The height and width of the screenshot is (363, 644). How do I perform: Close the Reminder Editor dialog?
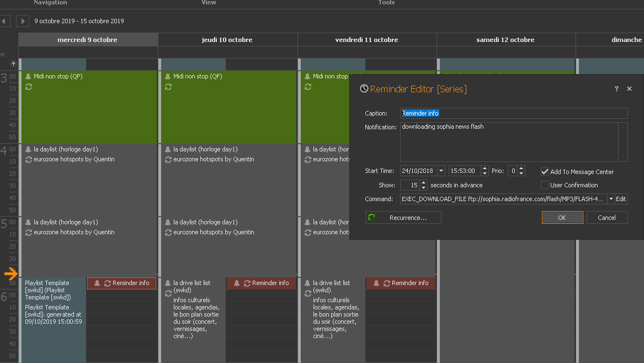[629, 89]
